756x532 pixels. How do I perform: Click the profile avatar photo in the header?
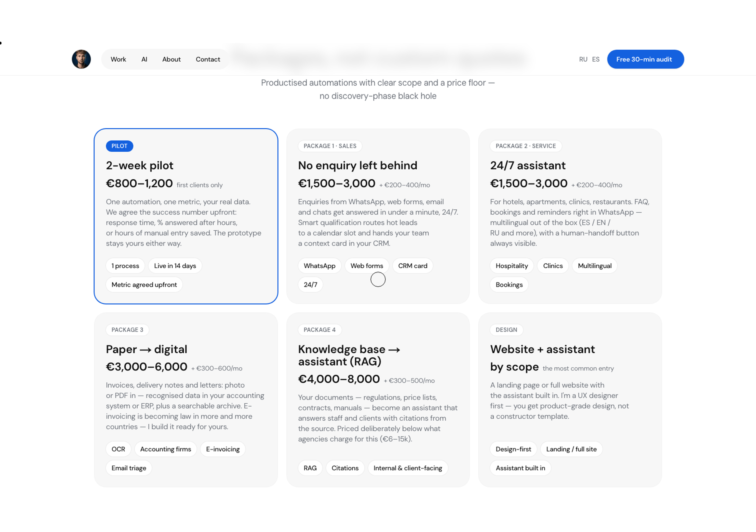tap(81, 59)
